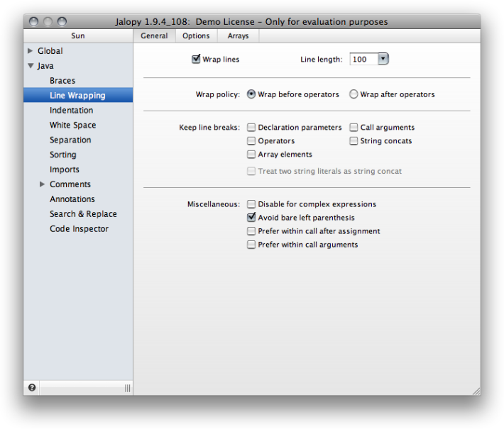The width and height of the screenshot is (504, 429).
Task: Switch to the General tab
Action: click(x=154, y=35)
